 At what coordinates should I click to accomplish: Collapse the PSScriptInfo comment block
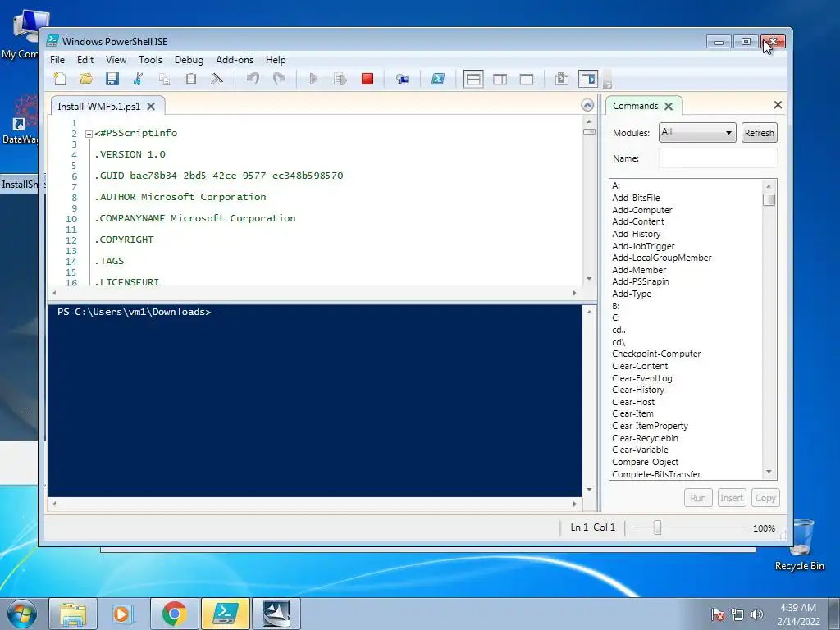89,134
